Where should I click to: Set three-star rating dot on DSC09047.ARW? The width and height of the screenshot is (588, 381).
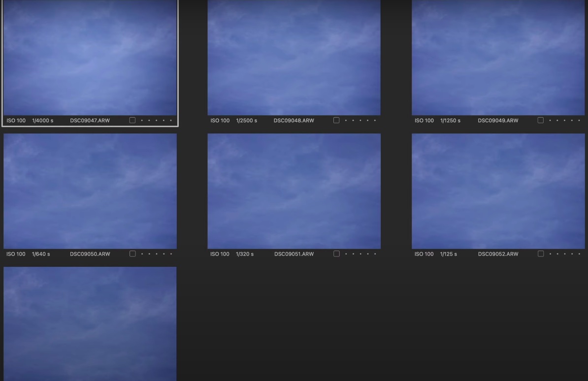pyautogui.click(x=157, y=121)
